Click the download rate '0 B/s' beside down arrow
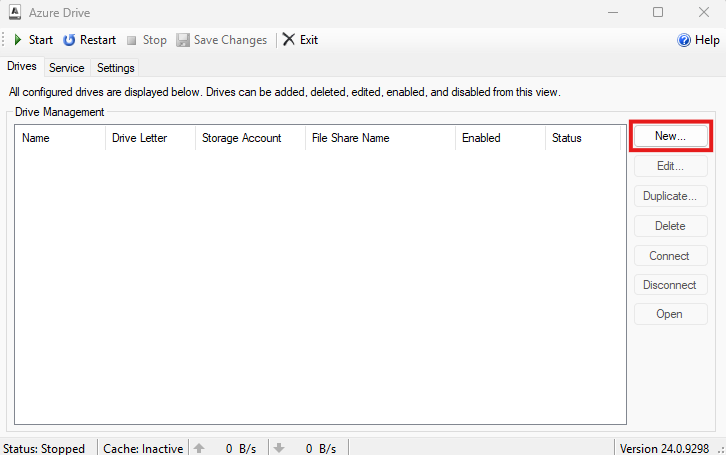 coord(321,449)
